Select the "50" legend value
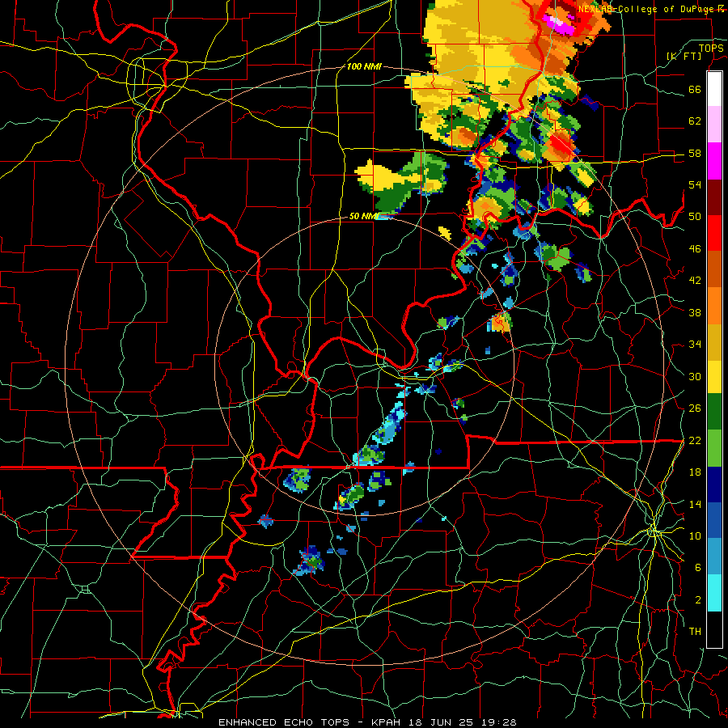This screenshot has height=728, width=728. [x=695, y=217]
